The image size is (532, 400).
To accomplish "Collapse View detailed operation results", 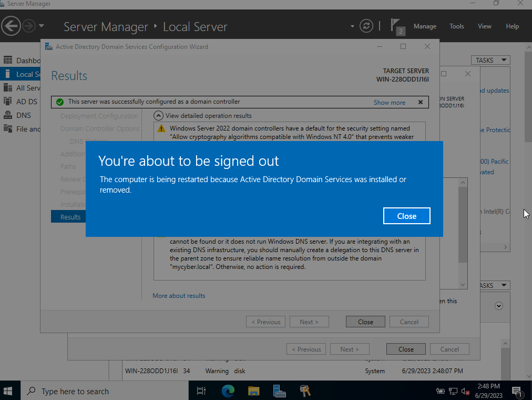I will (x=158, y=116).
